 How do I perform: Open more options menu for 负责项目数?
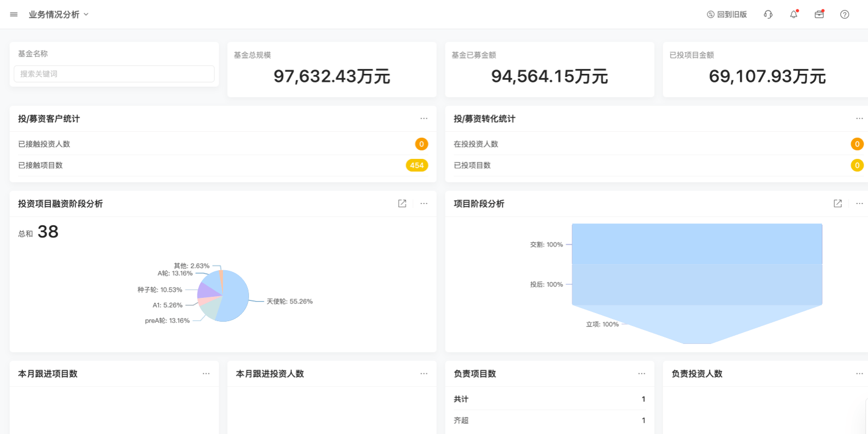point(642,374)
